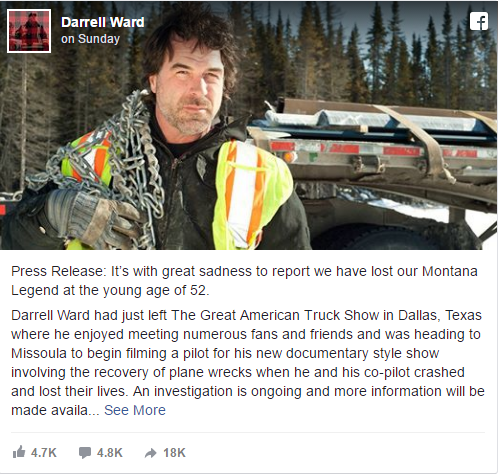Click the "Press Release" opening paragraph

pyautogui.click(x=244, y=281)
